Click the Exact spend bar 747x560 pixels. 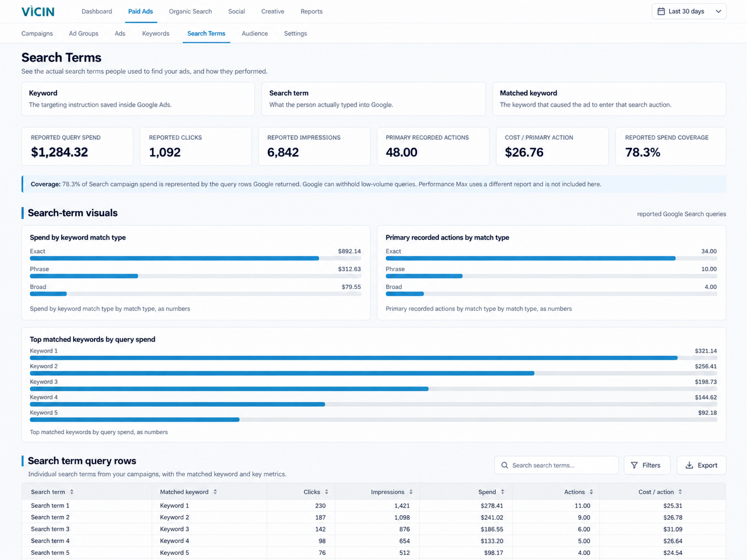click(174, 258)
